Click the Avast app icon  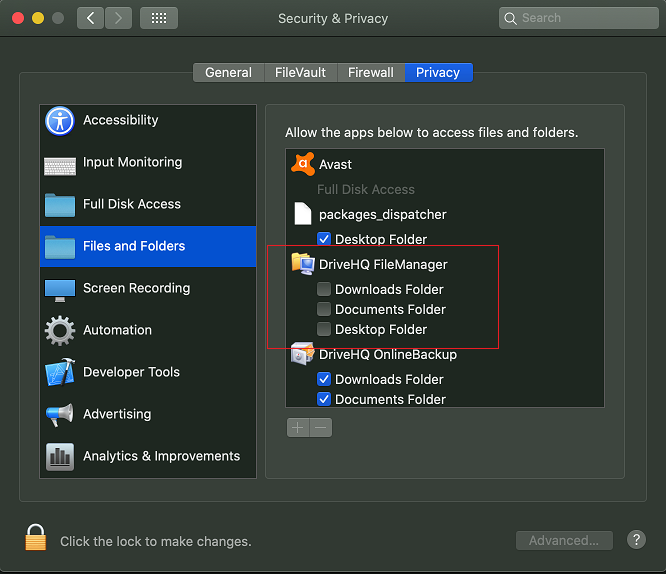[303, 164]
